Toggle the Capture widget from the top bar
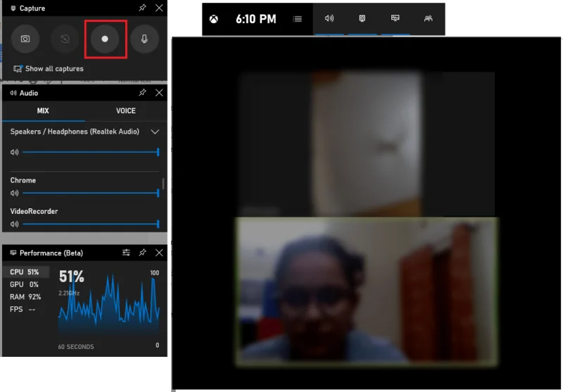This screenshot has width=563, height=392. 362,19
